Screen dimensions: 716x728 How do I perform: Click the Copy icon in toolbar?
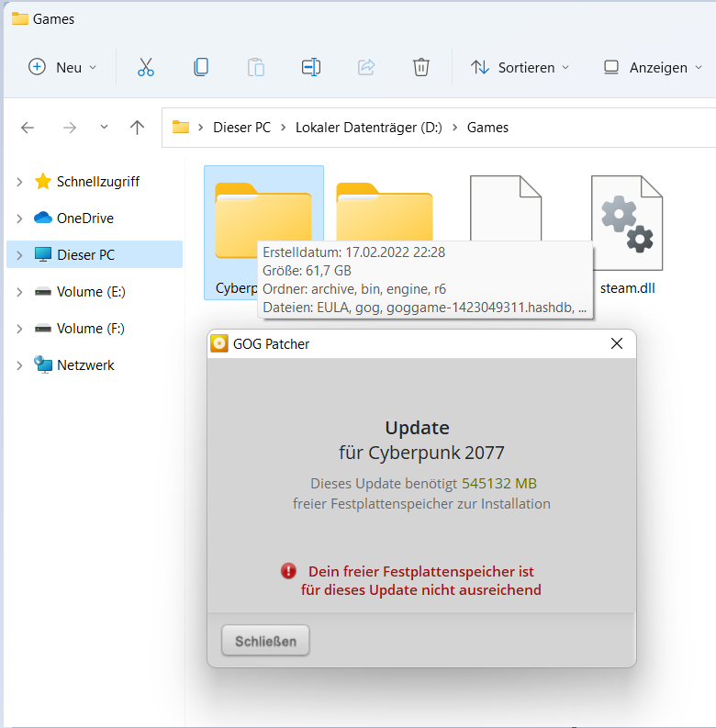pos(201,67)
